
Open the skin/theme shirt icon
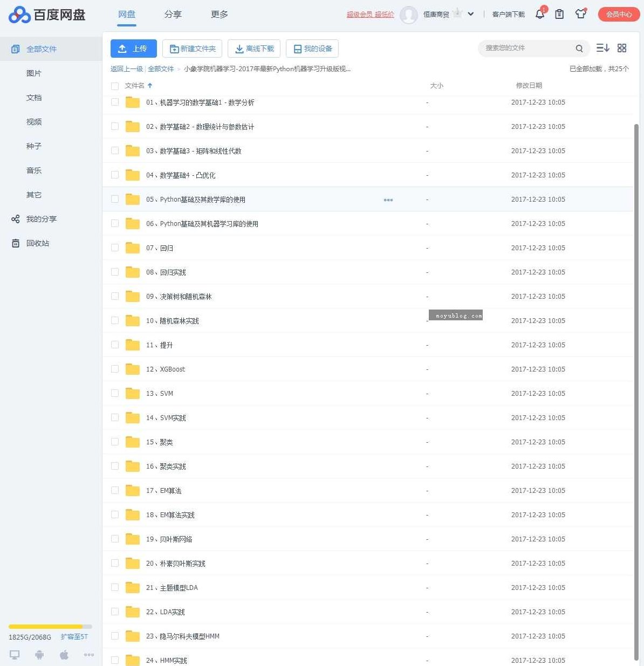point(580,14)
